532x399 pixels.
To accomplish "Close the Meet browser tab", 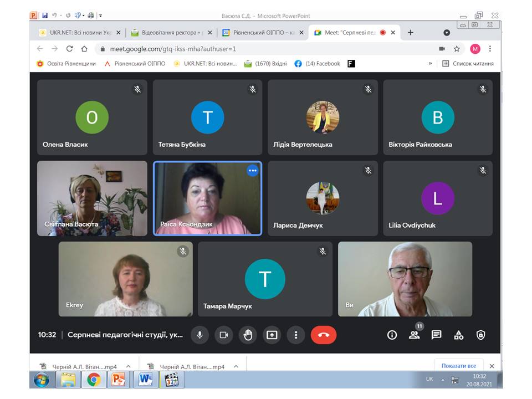I will [393, 33].
